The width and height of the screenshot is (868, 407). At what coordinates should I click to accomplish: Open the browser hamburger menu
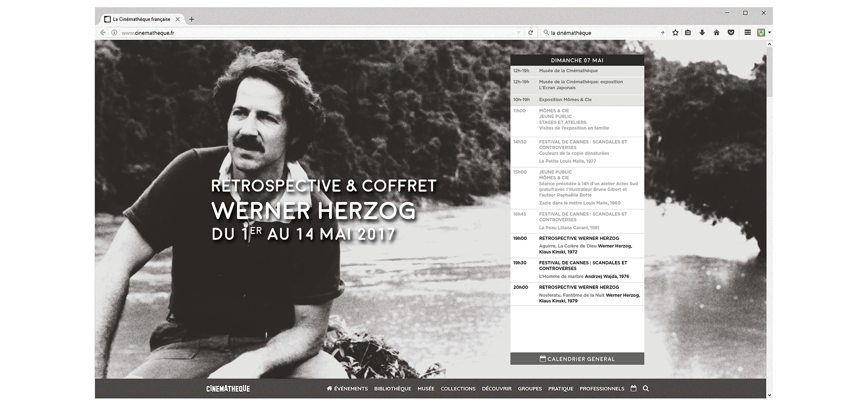point(748,33)
